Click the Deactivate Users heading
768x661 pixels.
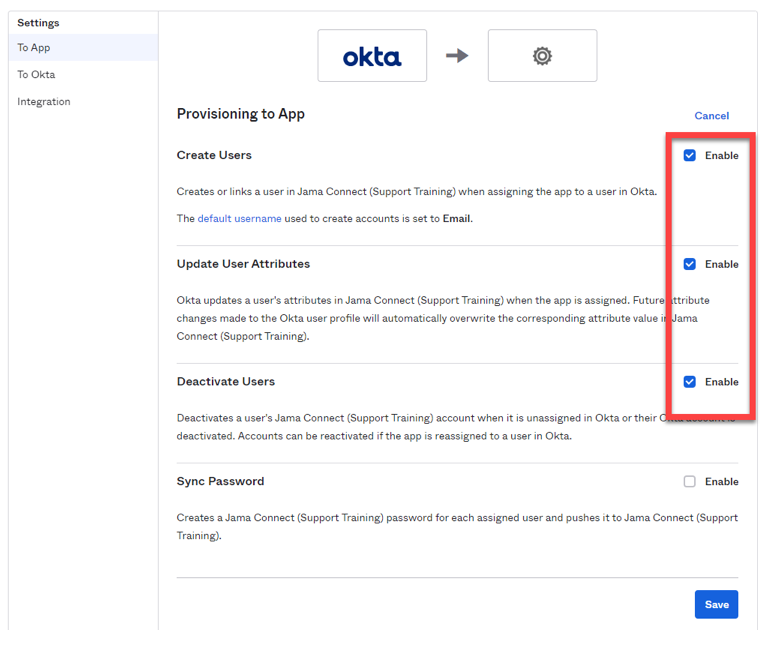tap(226, 381)
